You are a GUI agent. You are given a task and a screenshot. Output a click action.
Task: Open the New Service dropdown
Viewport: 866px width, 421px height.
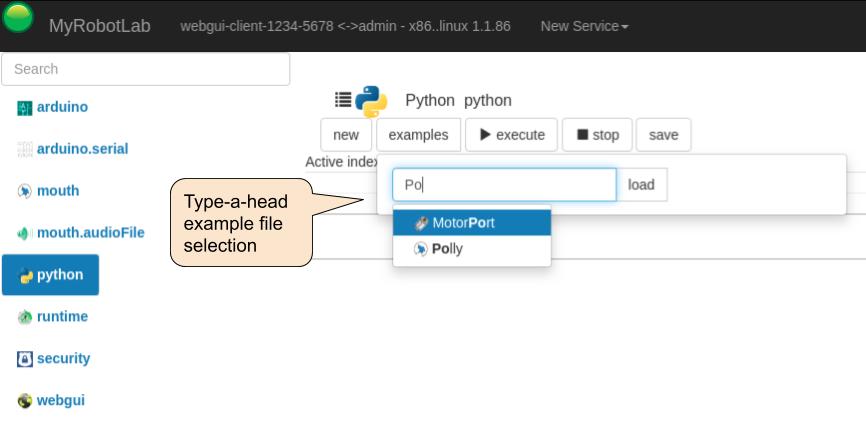584,26
